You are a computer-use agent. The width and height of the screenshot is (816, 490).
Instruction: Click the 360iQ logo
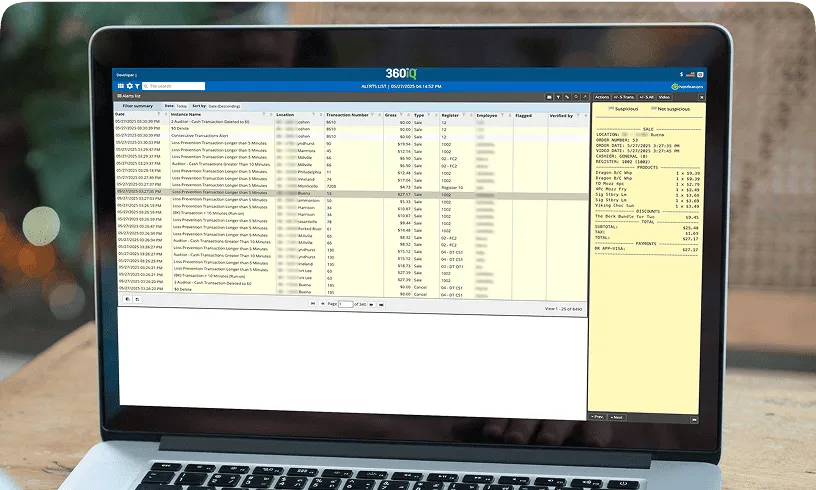coord(401,74)
